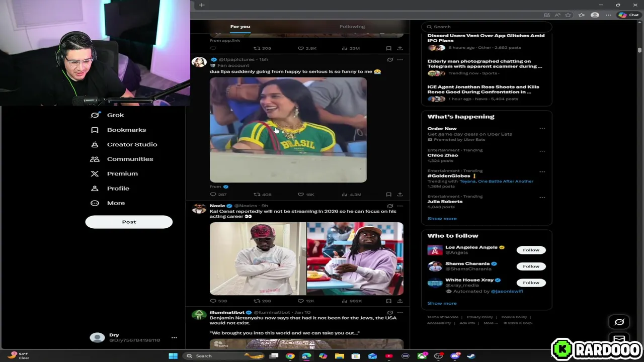Open File Explorer from taskbar
Viewport: 644px width, 362px height.
coord(340,356)
